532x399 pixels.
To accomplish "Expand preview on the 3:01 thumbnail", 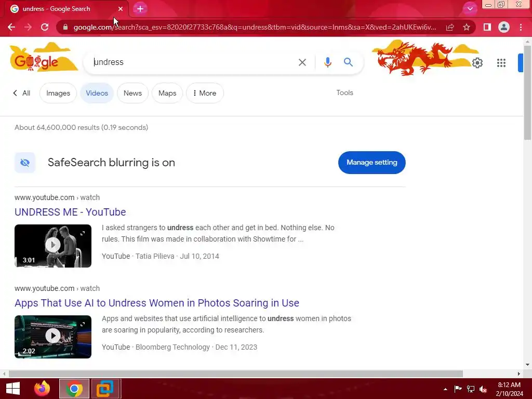I will tap(83, 233).
